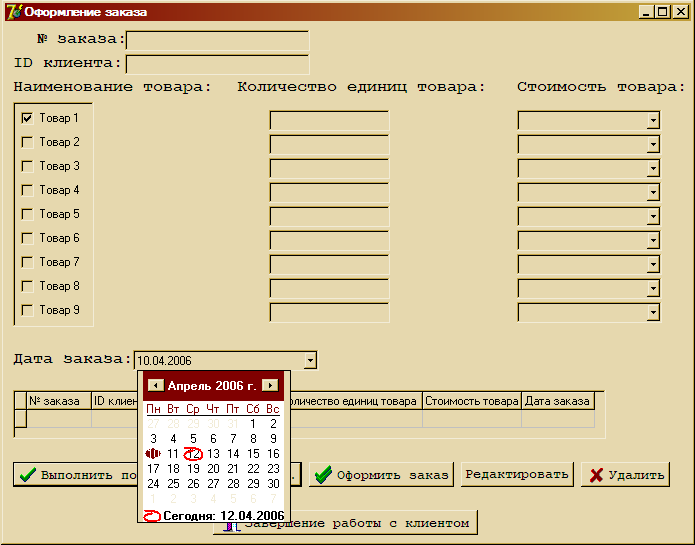Click quantity field for Товар 7
Viewport: 695px width, 545px height.
pyautogui.click(x=329, y=265)
